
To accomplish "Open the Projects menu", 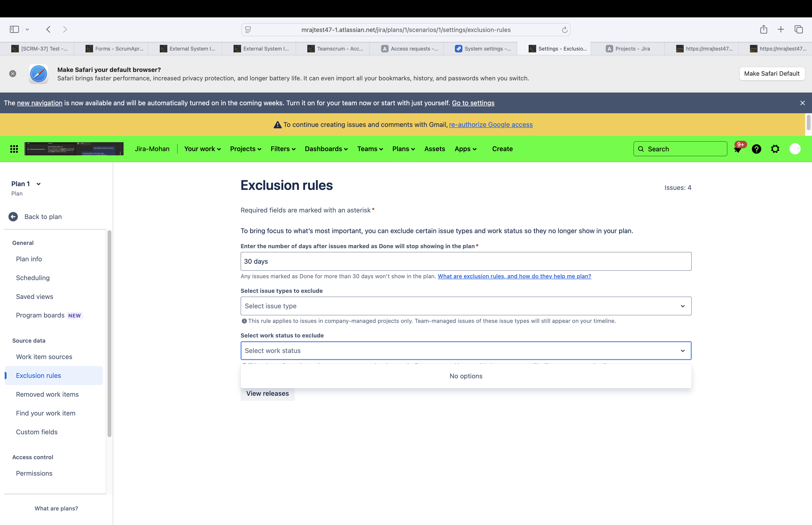I will (x=245, y=149).
